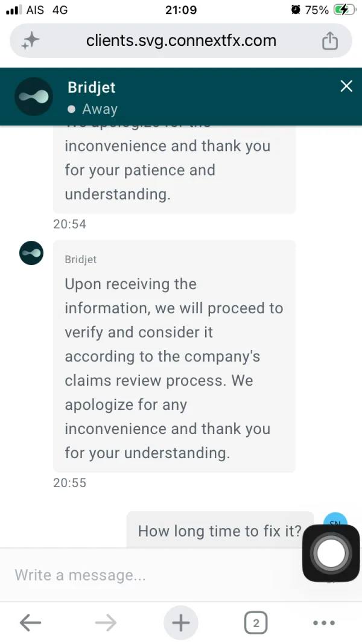This screenshot has width=362, height=644.
Task: Tap the share icon in address bar
Action: point(329,40)
